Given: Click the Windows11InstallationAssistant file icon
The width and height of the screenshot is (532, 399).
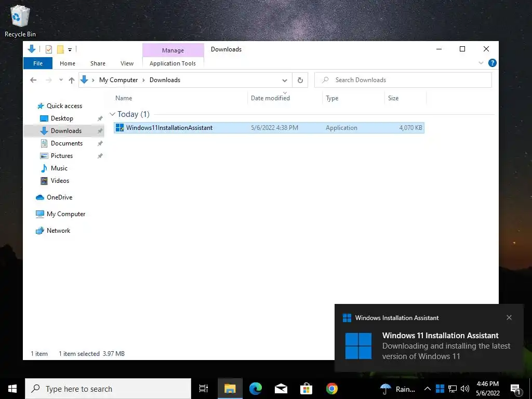Looking at the screenshot, I should [120, 128].
